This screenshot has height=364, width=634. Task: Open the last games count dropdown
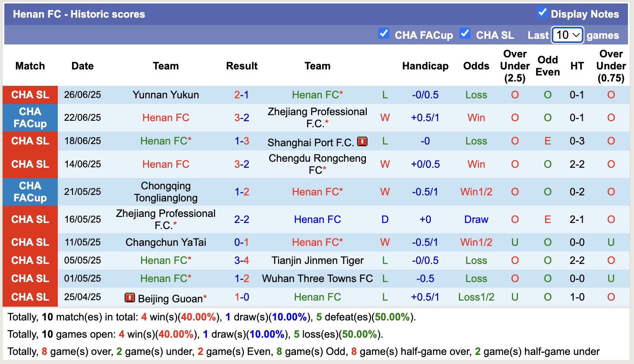coord(567,35)
